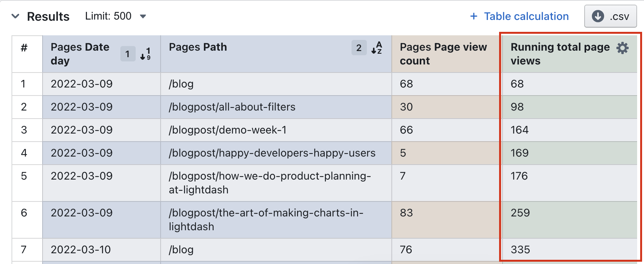Click the download arrow icon
Image resolution: width=644 pixels, height=264 pixels.
click(x=598, y=16)
